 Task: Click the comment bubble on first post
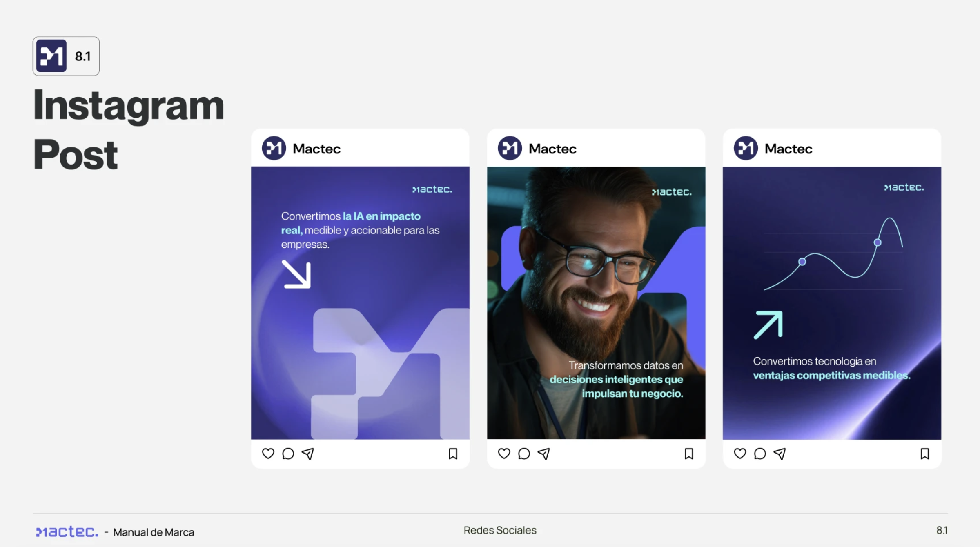coord(288,454)
